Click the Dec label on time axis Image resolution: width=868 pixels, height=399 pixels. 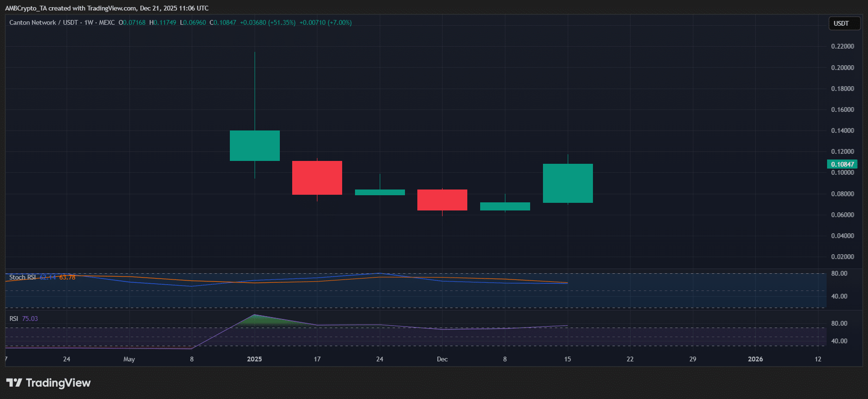(x=442, y=359)
